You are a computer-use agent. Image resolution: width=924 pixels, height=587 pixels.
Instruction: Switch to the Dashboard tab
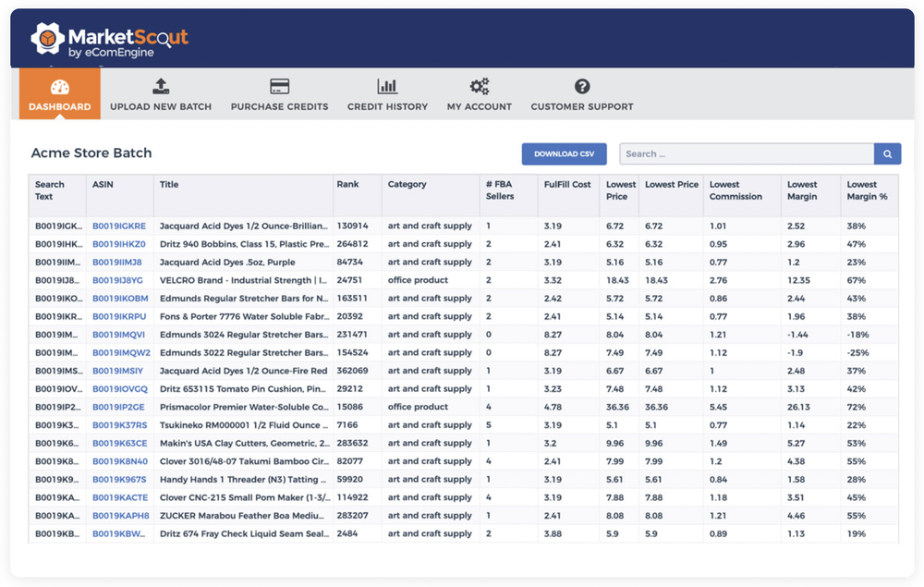[x=59, y=94]
